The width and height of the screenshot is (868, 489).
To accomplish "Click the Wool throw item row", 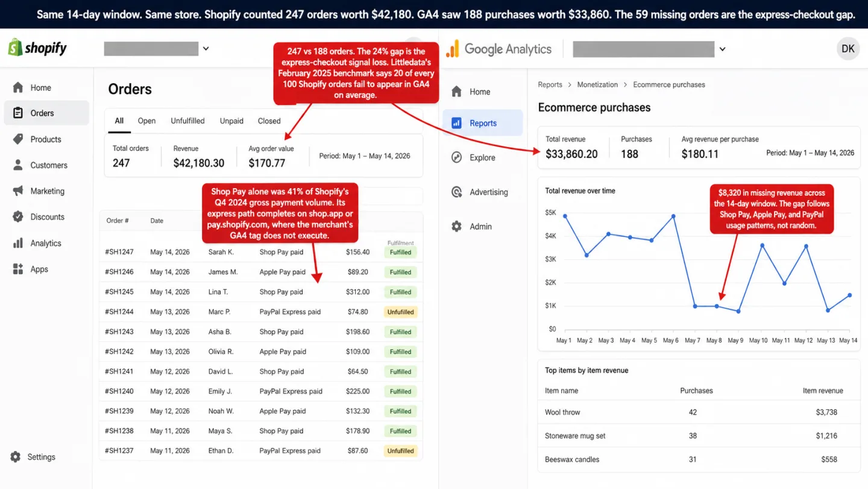I will pyautogui.click(x=699, y=412).
